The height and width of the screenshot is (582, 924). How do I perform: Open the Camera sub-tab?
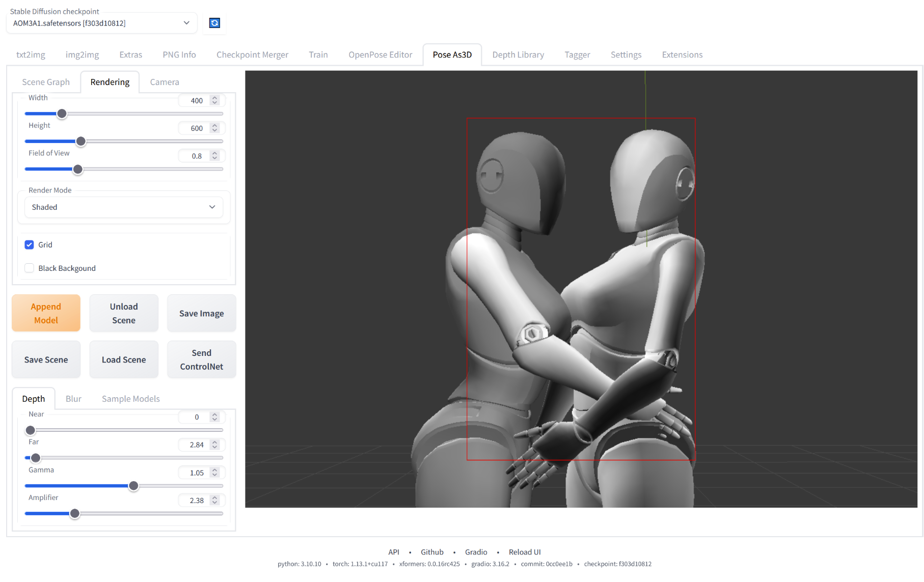(x=164, y=82)
